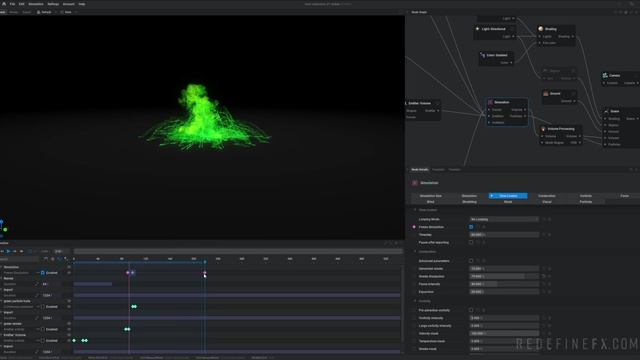Switch to the Particles tab
Image resolution: width=640 pixels, height=360 pixels.
pyautogui.click(x=586, y=202)
